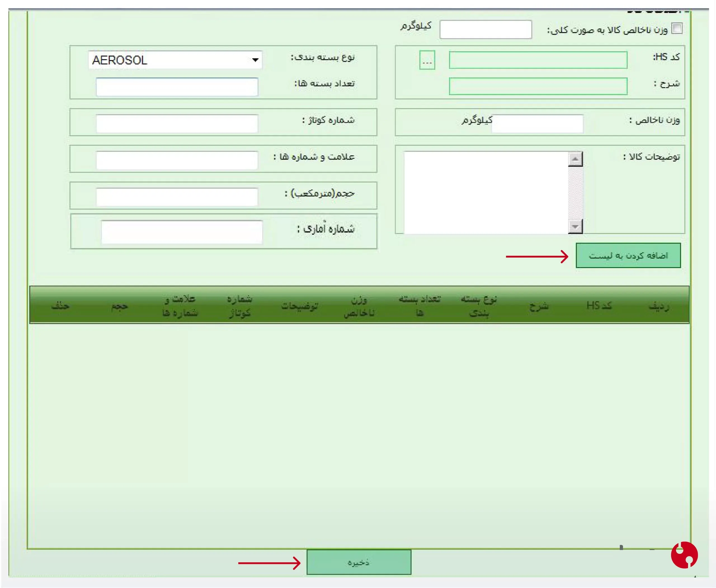Viewport: 716px width, 588px height.
Task: Click the 'تعداد بسته ها' column header
Action: click(x=419, y=305)
